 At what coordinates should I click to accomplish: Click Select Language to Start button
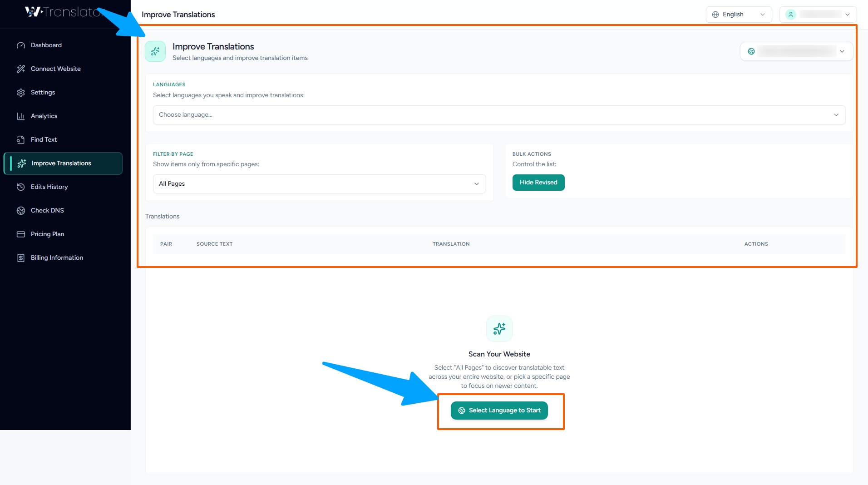pyautogui.click(x=499, y=411)
